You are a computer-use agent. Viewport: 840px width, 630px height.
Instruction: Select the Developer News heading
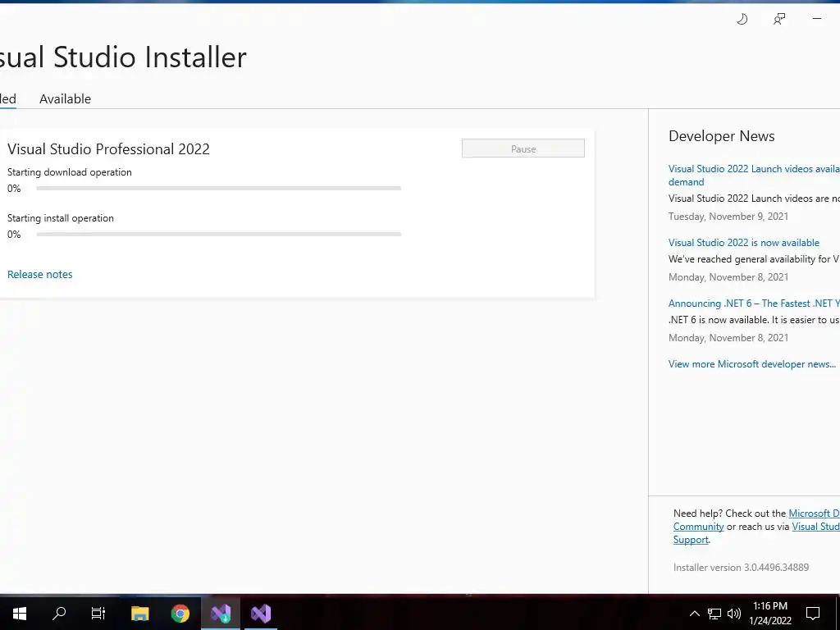click(721, 136)
